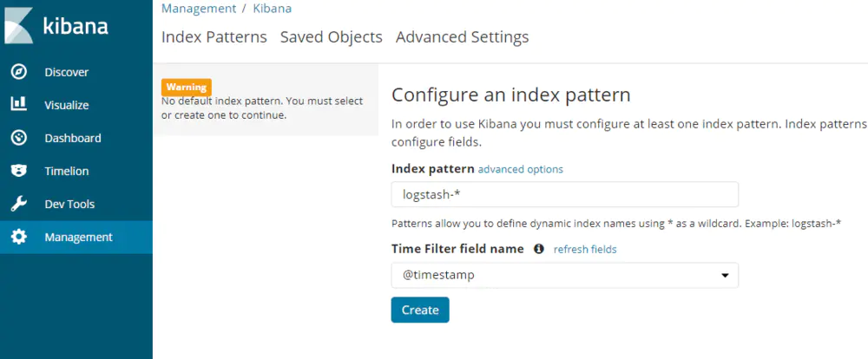Switch to the Saved Objects tab
The image size is (868, 359).
point(331,37)
